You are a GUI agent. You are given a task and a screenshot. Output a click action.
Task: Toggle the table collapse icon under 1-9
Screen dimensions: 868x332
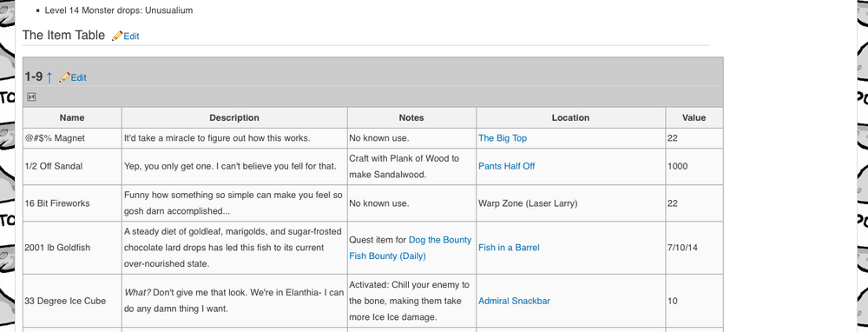pos(31,97)
